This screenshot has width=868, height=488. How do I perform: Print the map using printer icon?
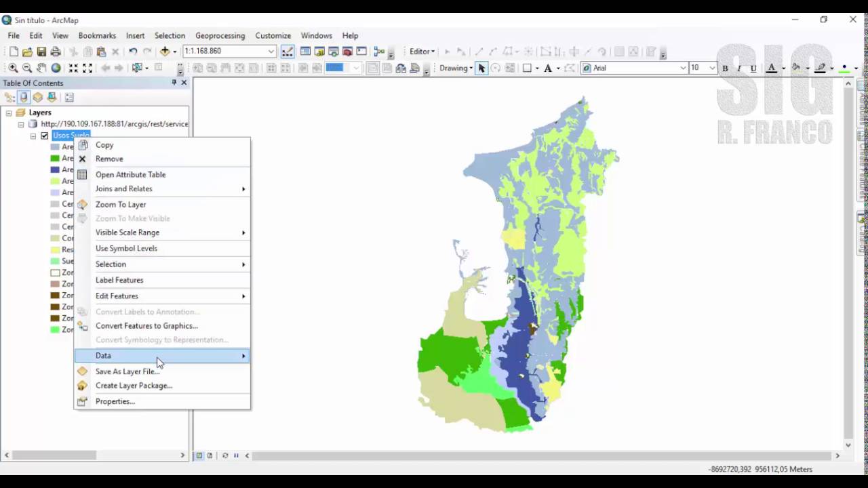click(x=56, y=52)
